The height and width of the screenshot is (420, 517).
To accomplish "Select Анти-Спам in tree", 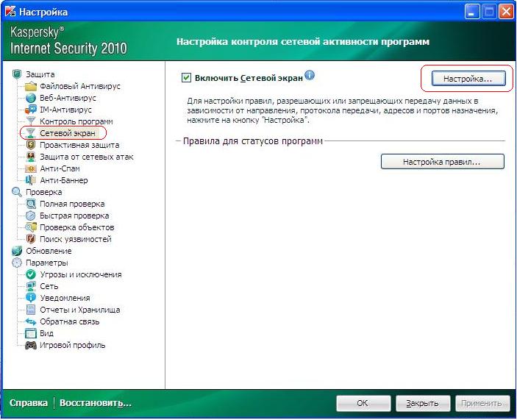I will (x=60, y=168).
